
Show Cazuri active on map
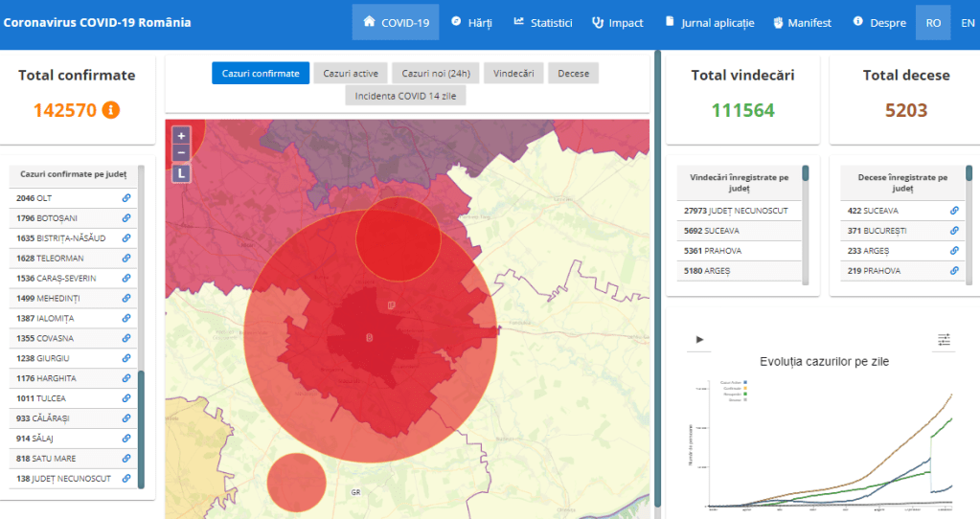pyautogui.click(x=351, y=74)
